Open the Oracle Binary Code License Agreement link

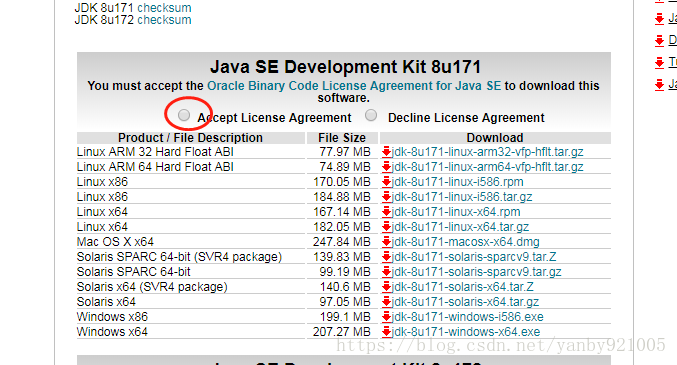click(354, 86)
